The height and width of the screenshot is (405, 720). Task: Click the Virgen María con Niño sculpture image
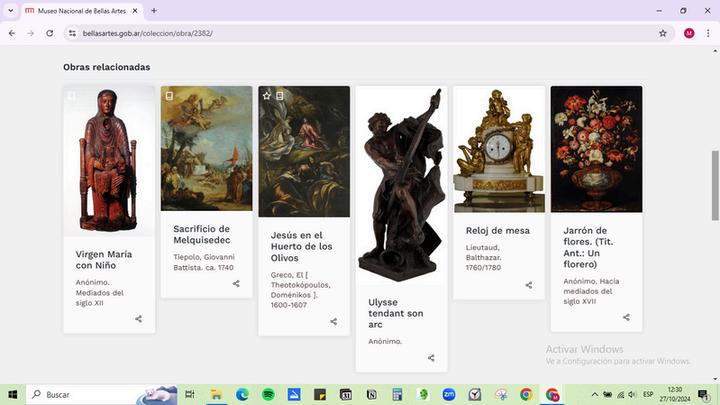(109, 161)
